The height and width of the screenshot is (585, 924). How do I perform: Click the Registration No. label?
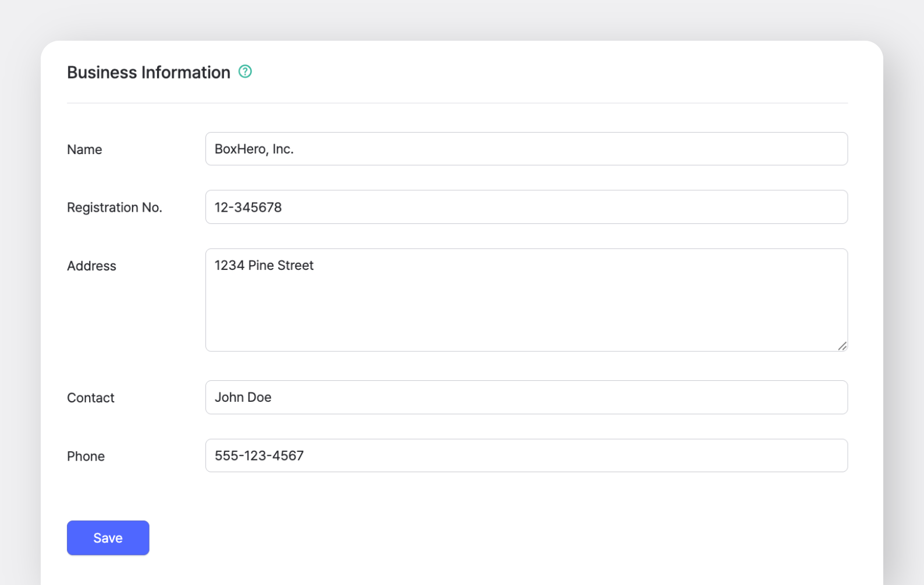click(114, 208)
